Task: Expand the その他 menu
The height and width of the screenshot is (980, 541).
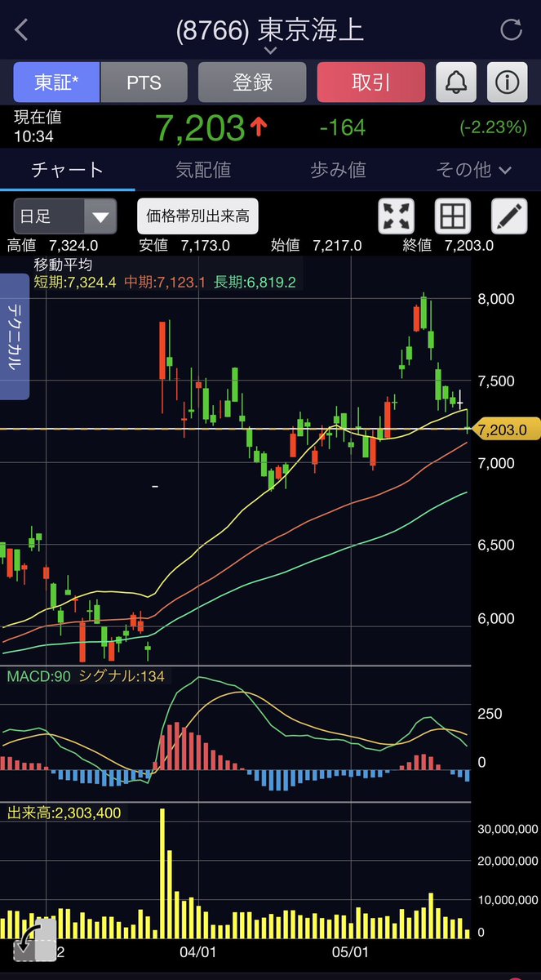Action: coord(473,169)
